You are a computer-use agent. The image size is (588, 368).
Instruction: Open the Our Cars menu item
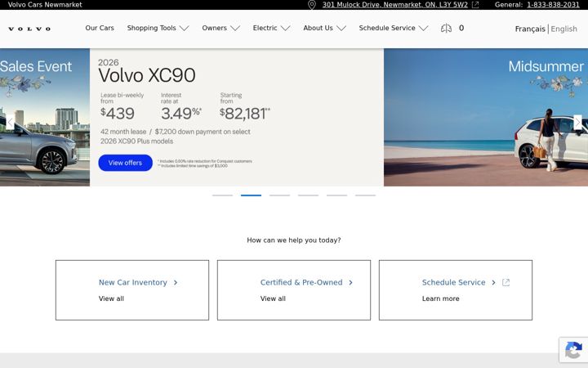pos(100,28)
